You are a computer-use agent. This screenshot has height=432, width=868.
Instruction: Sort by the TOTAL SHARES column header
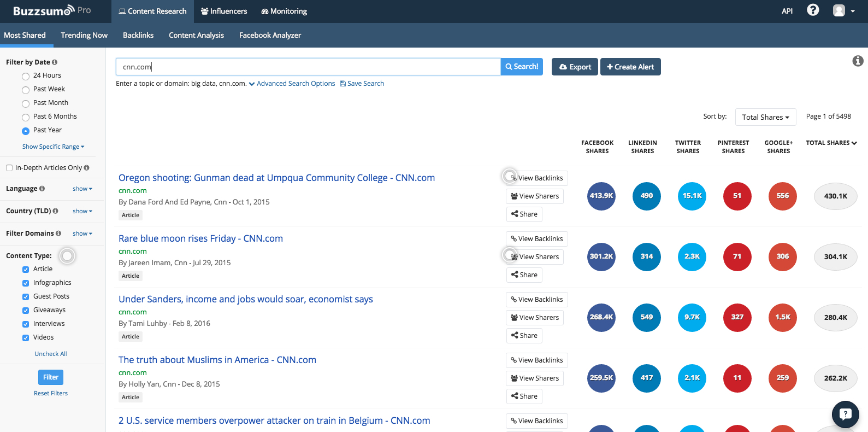(831, 143)
